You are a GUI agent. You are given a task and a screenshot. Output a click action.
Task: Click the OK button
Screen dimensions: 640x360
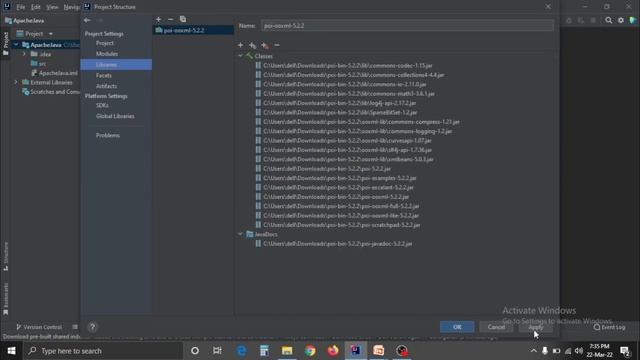[457, 327]
